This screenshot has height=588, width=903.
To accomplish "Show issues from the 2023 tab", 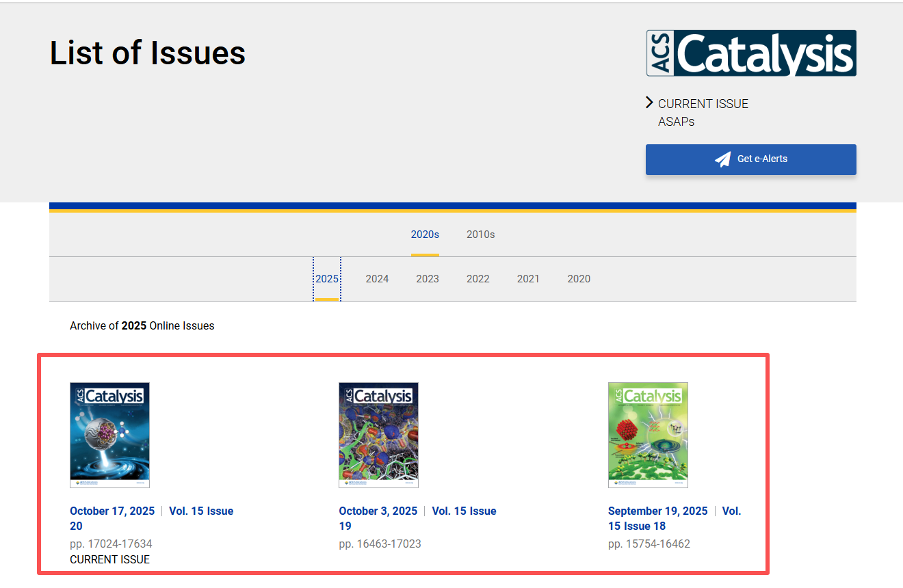I will click(428, 279).
